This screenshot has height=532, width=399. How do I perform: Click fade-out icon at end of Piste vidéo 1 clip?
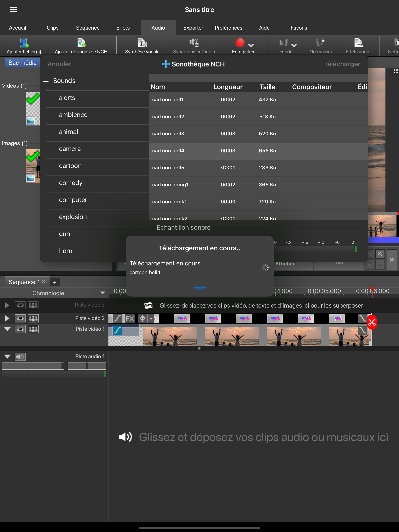point(362,330)
